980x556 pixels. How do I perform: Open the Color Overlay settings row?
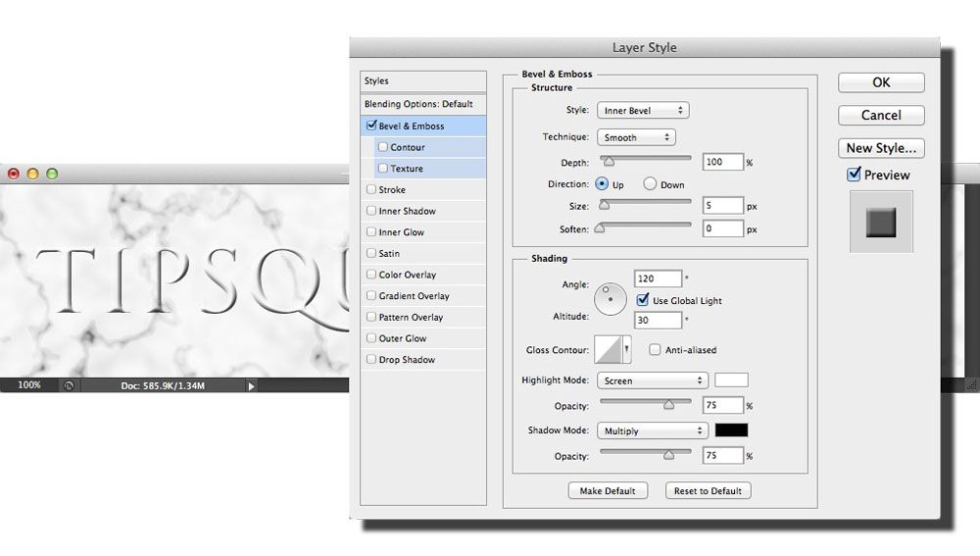click(423, 275)
